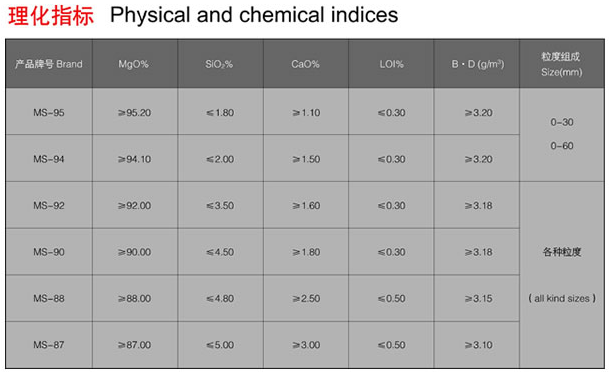Click the ≥3.15 bulk density value

(x=478, y=299)
